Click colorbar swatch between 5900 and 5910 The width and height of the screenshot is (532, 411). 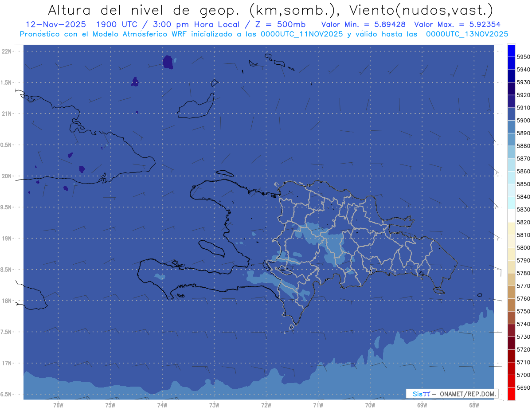[511, 114]
